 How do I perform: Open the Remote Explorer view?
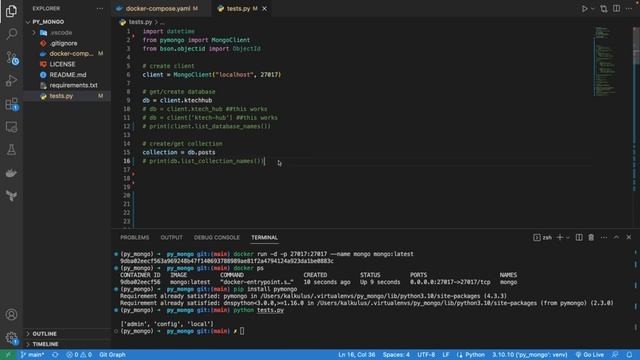11,127
